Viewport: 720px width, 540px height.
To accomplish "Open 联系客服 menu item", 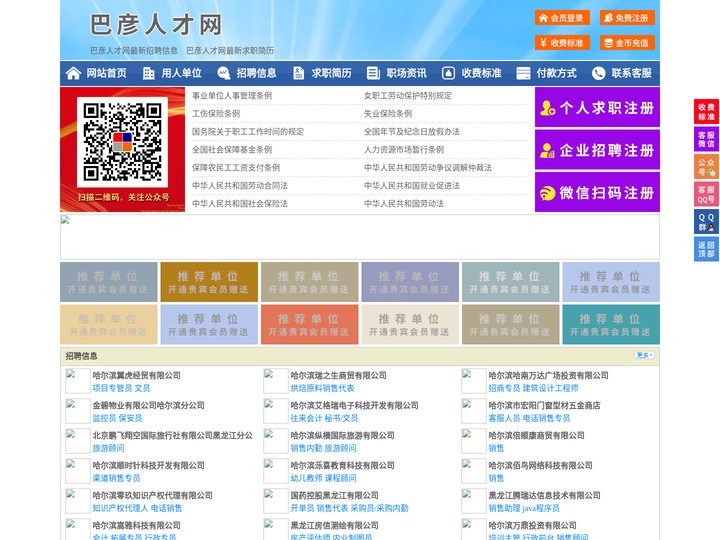I will click(x=631, y=73).
